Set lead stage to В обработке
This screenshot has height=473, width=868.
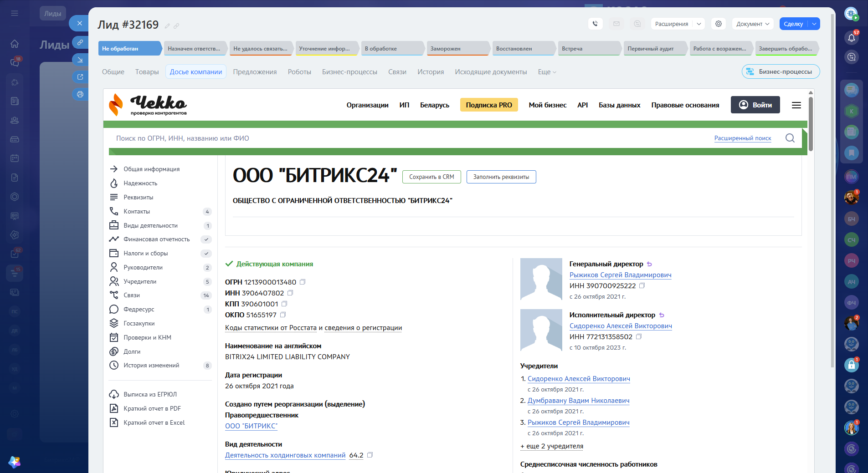(x=393, y=49)
